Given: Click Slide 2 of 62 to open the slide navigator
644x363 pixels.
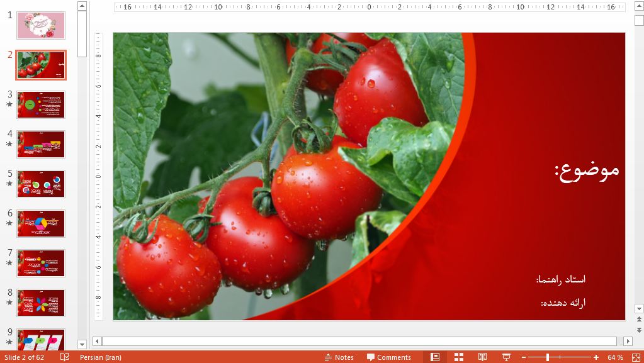Looking at the screenshot, I should 25,357.
